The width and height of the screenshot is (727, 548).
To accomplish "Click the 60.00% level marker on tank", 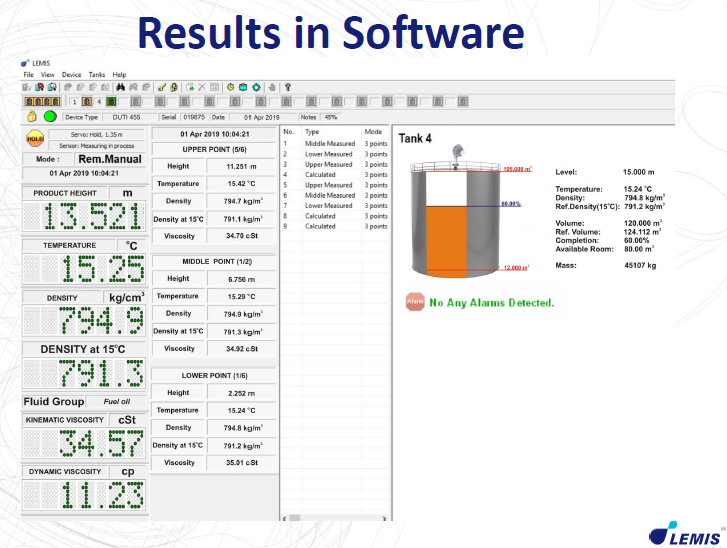I will pyautogui.click(x=511, y=204).
